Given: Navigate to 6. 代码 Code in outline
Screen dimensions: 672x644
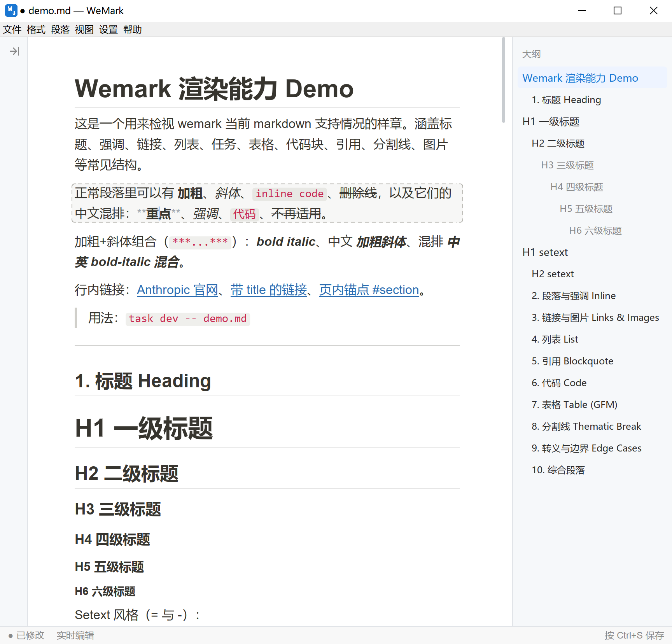Looking at the screenshot, I should click(x=592, y=383).
